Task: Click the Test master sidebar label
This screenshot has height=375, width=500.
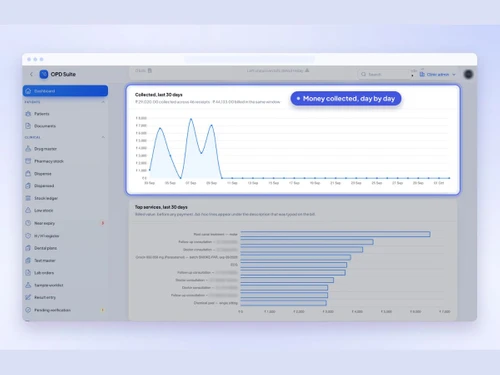Action: [45, 260]
